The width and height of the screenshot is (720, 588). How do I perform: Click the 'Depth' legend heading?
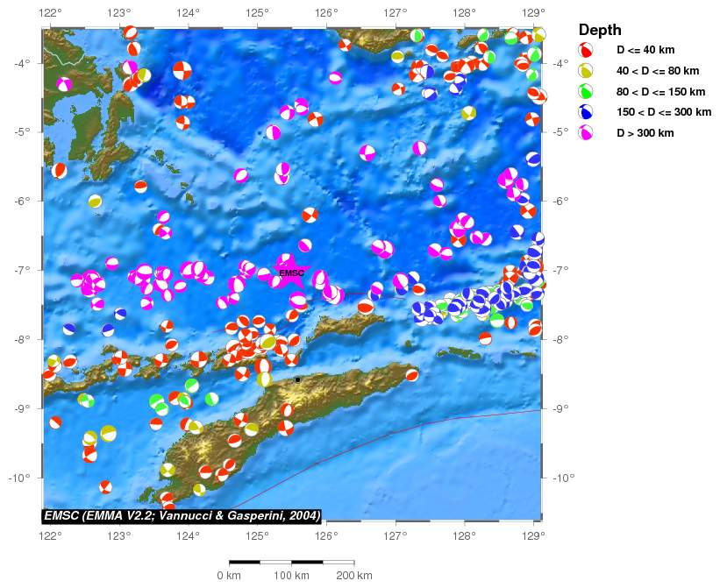(600, 30)
